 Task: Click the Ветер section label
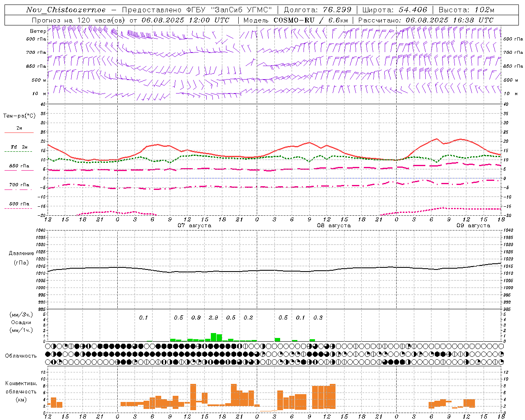(x=38, y=31)
